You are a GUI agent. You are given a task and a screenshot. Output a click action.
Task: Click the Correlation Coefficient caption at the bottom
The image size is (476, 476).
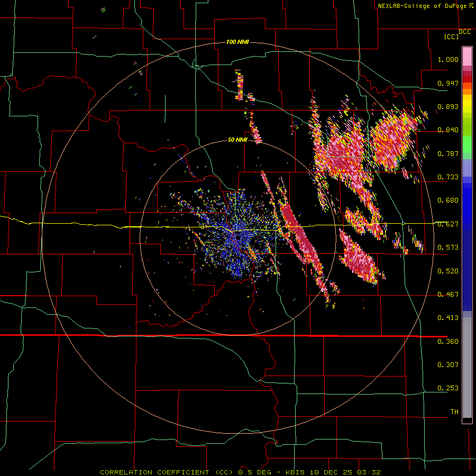click(240, 472)
